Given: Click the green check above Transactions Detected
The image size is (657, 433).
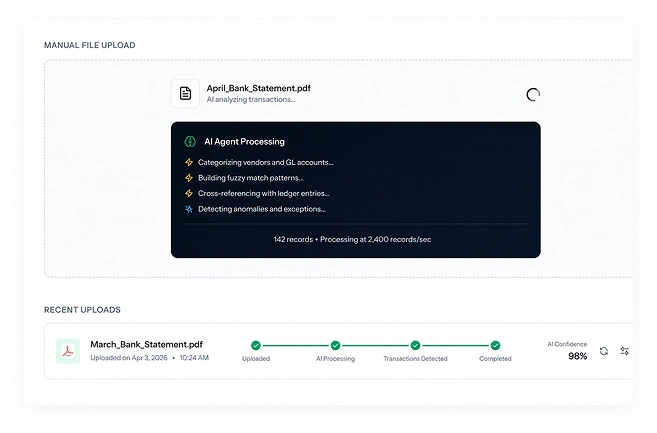Looking at the screenshot, I should 415,345.
